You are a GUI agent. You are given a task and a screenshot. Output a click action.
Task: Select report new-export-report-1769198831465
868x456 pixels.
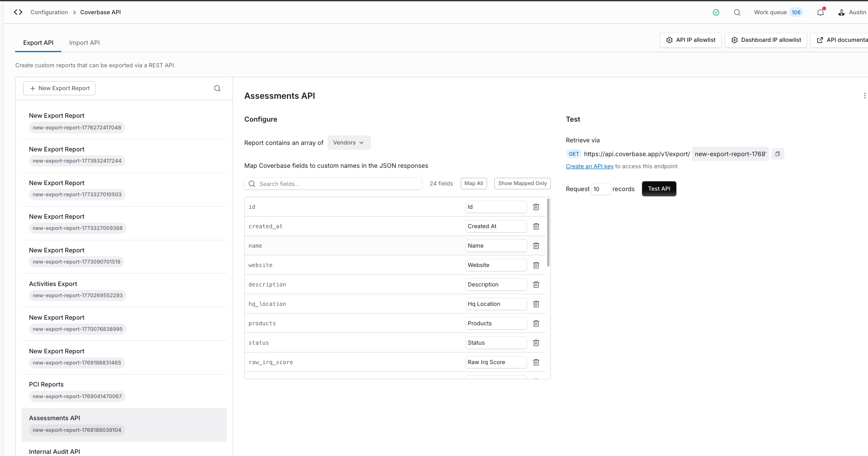pos(124,358)
